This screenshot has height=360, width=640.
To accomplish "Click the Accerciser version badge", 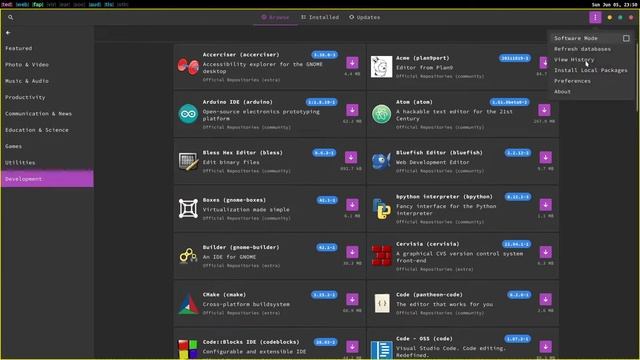I will (x=324, y=55).
